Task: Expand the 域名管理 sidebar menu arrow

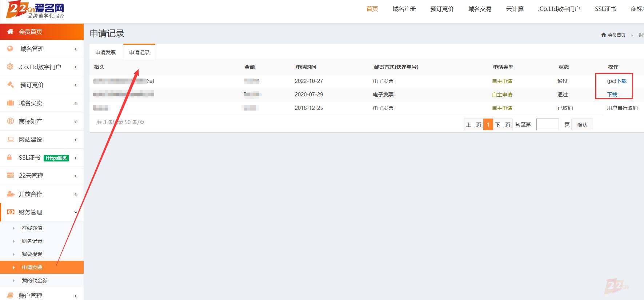Action: [x=76, y=49]
